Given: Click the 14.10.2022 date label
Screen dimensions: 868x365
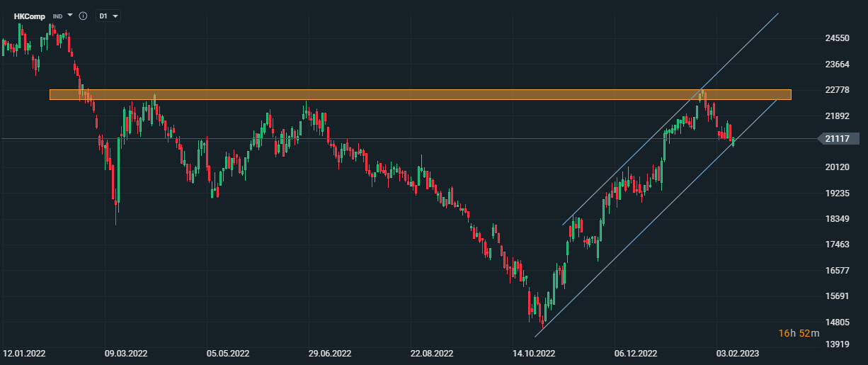Looking at the screenshot, I should click(534, 353).
